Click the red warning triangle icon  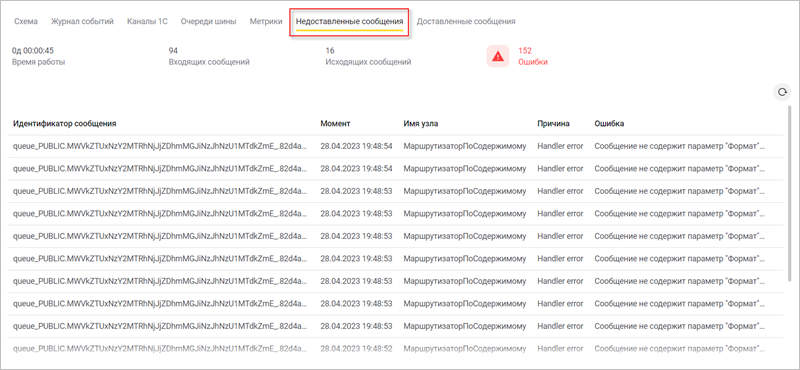tap(498, 56)
